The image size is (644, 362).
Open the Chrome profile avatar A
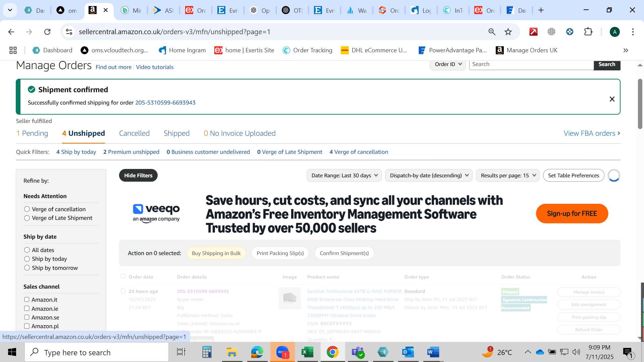(614, 32)
